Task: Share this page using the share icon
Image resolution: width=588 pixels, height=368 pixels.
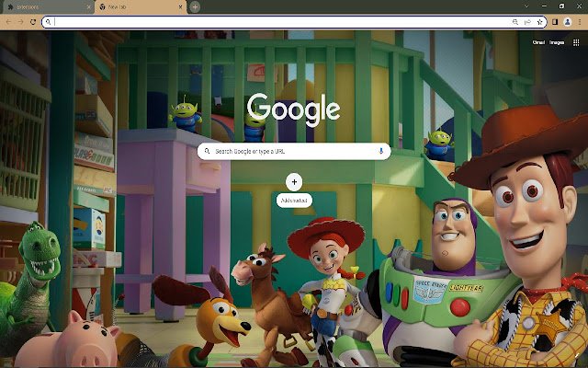Action: point(527,22)
